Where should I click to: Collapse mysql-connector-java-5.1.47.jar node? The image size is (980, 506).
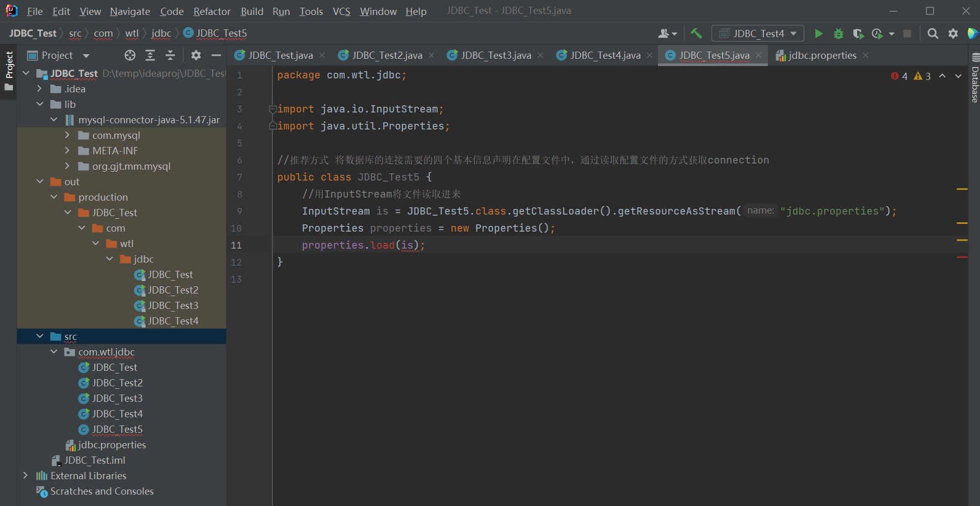(x=54, y=120)
